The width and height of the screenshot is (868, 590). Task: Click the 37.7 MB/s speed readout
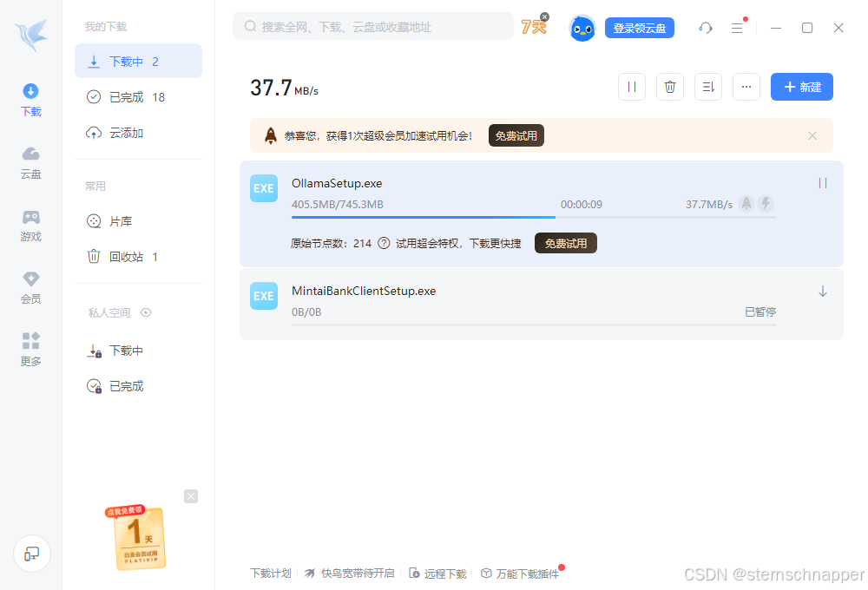pyautogui.click(x=284, y=88)
